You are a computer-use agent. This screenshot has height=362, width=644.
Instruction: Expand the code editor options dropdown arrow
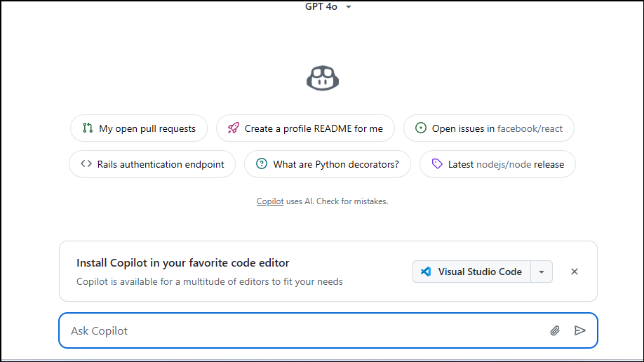pos(542,271)
